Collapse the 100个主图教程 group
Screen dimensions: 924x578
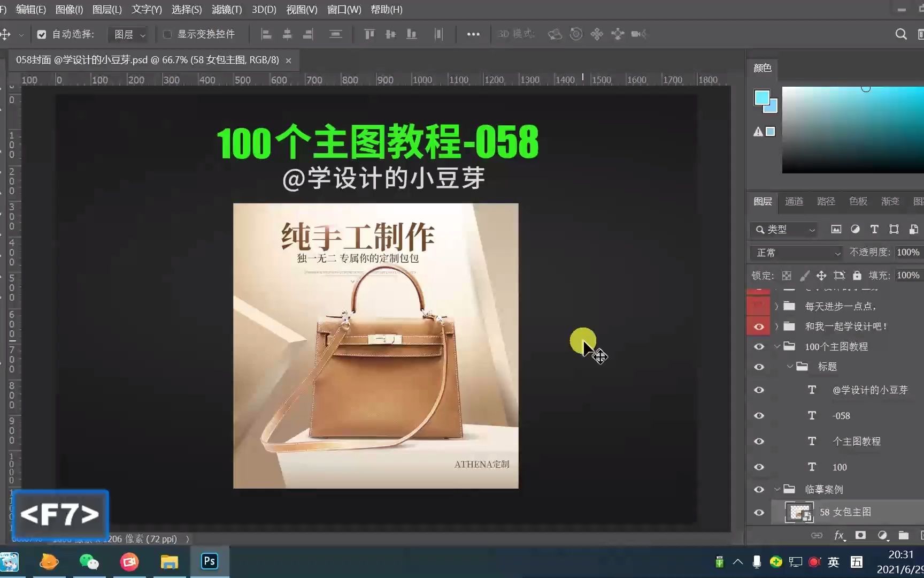777,347
